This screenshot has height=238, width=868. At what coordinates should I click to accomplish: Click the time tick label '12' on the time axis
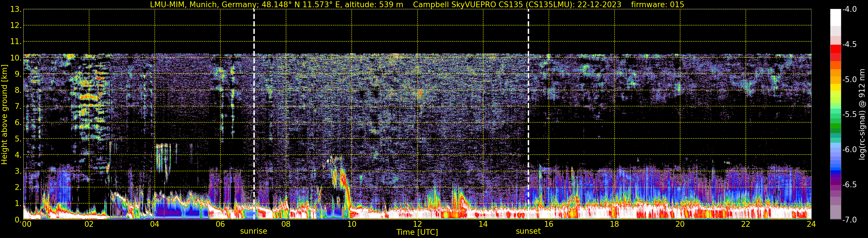click(x=417, y=224)
